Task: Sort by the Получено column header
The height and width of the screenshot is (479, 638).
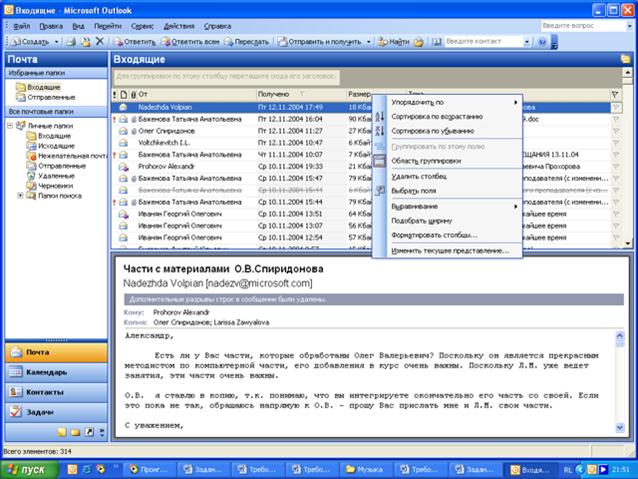Action: pos(301,94)
